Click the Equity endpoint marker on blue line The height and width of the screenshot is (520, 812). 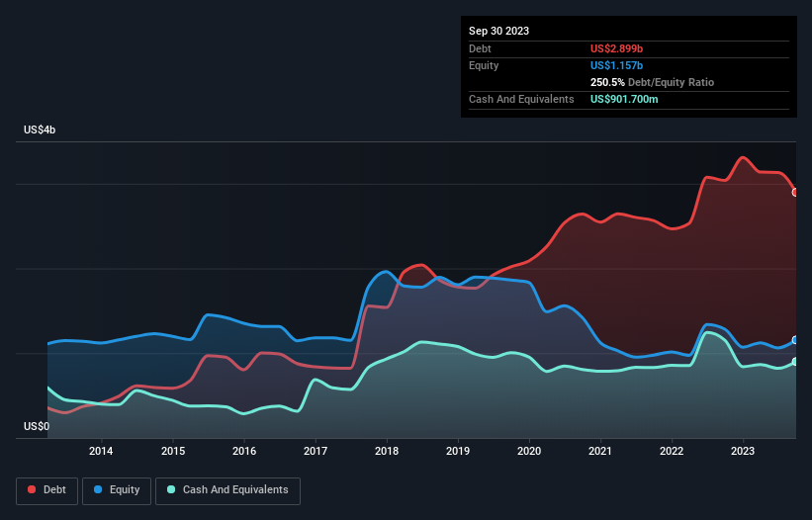(x=795, y=340)
